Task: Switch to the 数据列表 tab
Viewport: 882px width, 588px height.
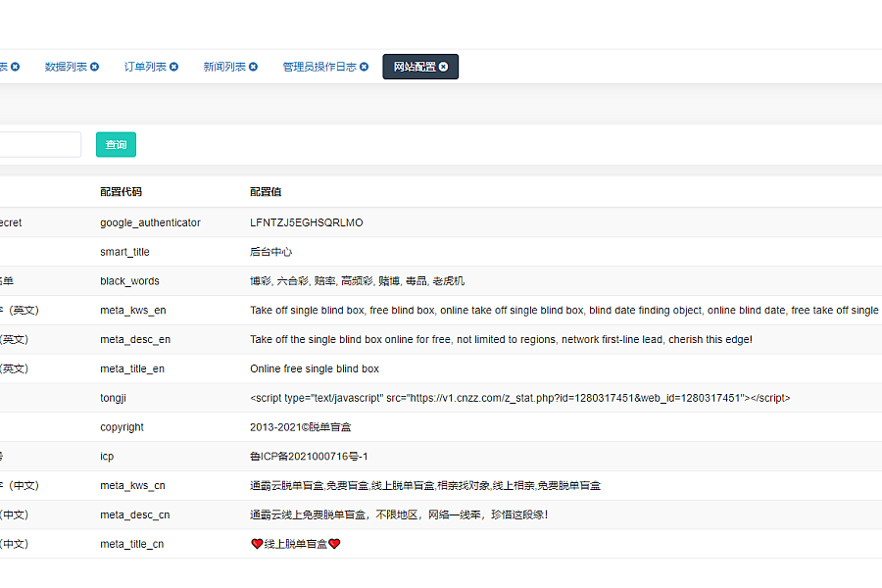Action: click(x=66, y=67)
